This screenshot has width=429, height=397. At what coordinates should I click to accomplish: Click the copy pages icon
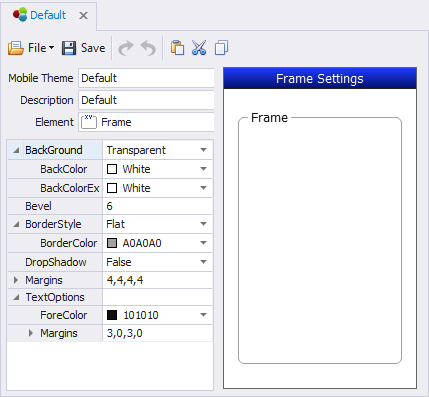pyautogui.click(x=221, y=48)
